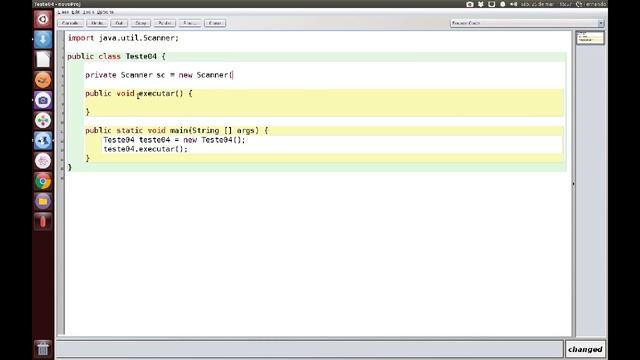Open the Class menu
The width and height of the screenshot is (640, 360).
[63, 12]
